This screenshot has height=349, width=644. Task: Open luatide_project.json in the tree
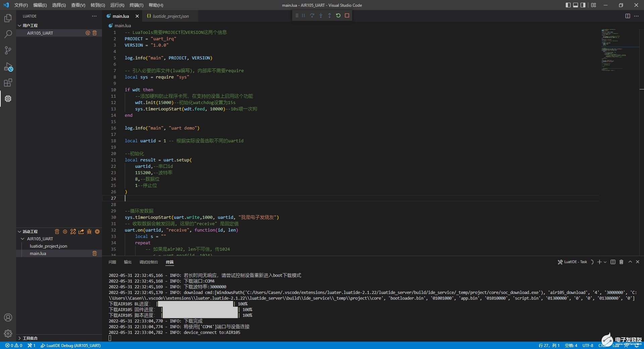tap(48, 246)
